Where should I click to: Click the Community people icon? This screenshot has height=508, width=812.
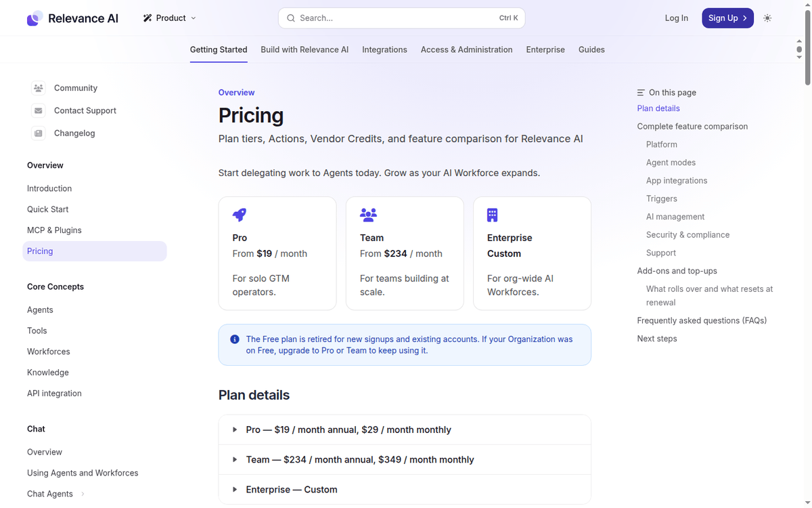tap(39, 88)
